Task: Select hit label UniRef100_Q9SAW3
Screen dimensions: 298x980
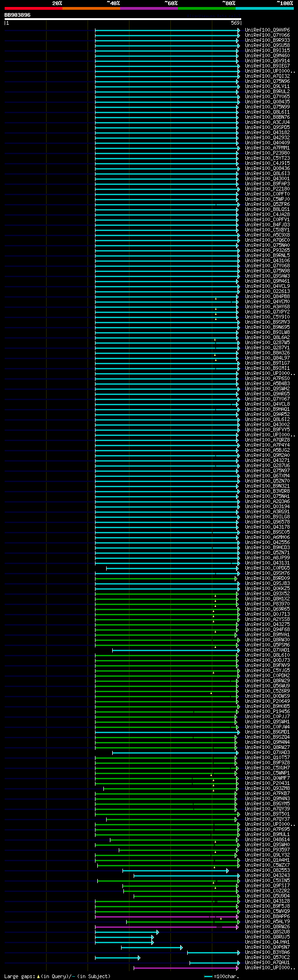Action: tap(267, 276)
